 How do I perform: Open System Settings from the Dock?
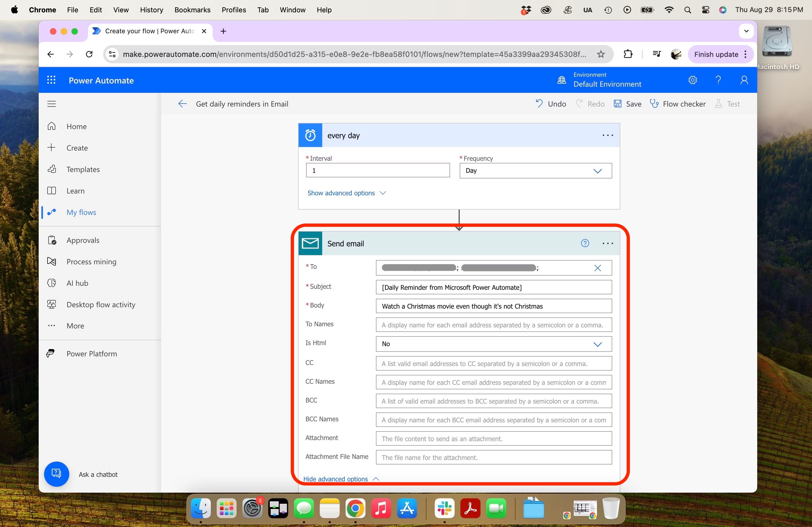(x=252, y=508)
